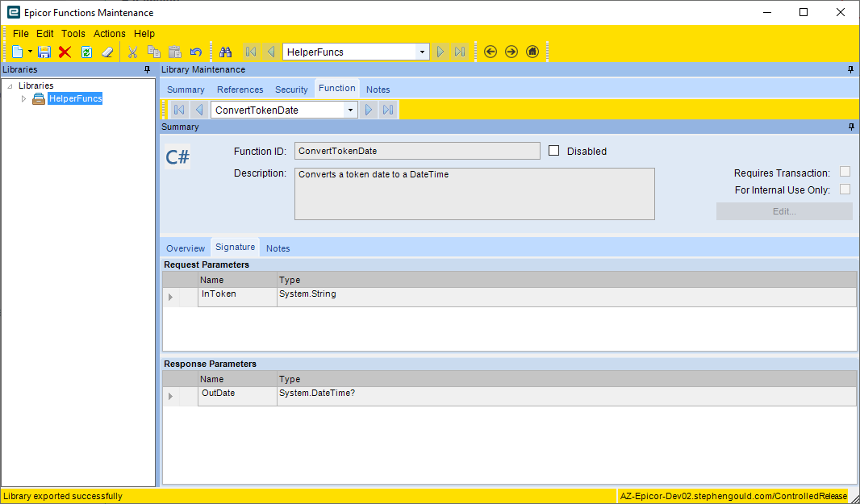Image resolution: width=860 pixels, height=504 pixels.
Task: Click the Edit... button
Action: coord(784,211)
